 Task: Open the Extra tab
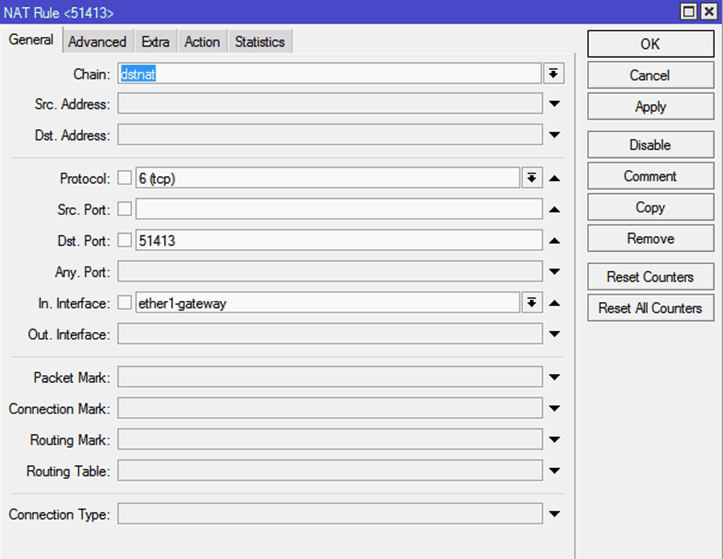[x=155, y=42]
